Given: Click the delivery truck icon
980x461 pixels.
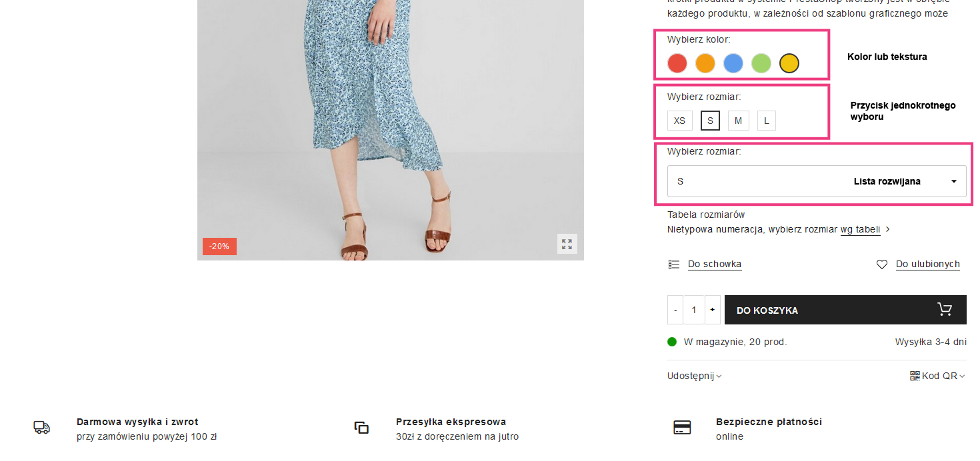Looking at the screenshot, I should tap(42, 428).
